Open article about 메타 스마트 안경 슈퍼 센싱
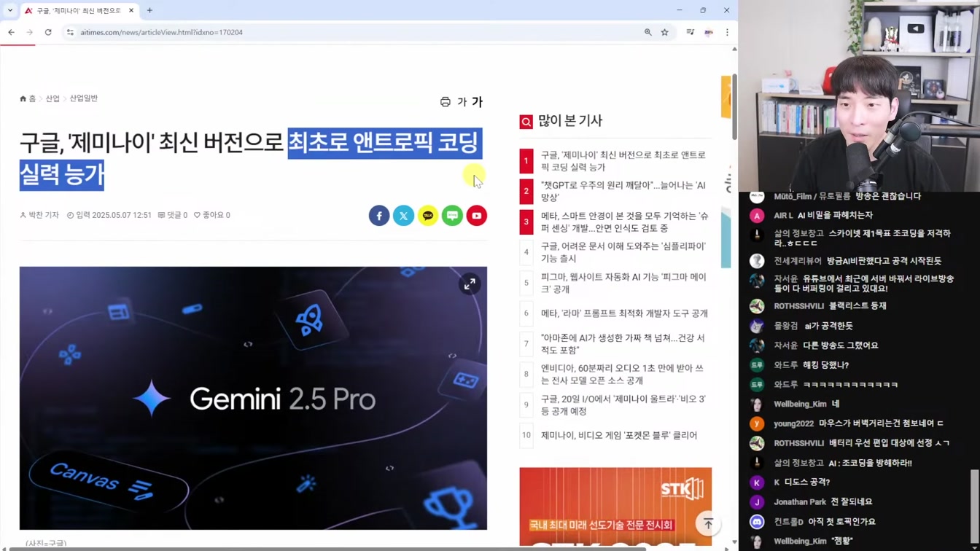Screen dimensions: 980x551 click(624, 222)
